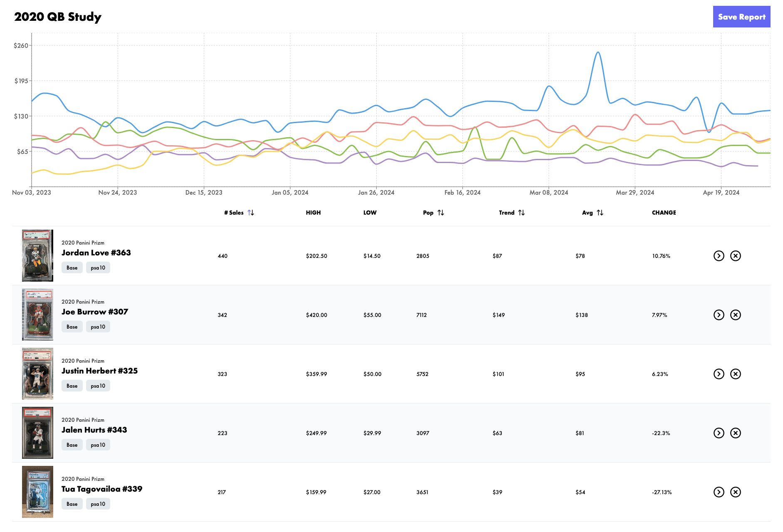Open Tua Tagovailoa details arrow icon
This screenshot has height=532, width=783.
(x=719, y=492)
